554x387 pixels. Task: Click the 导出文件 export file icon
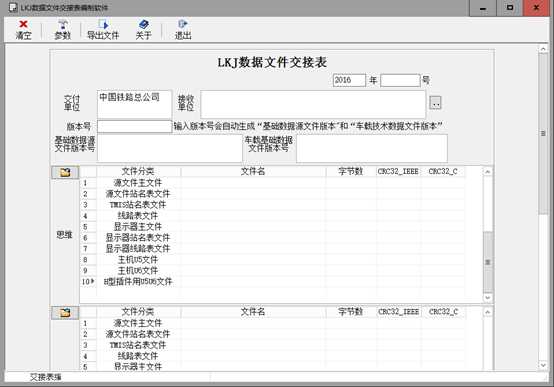pyautogui.click(x=103, y=30)
